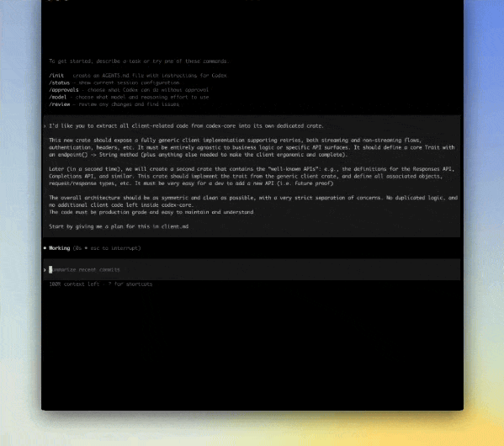Click the /status command text
Image resolution: width=504 pixels, height=446 pixels.
(59, 82)
